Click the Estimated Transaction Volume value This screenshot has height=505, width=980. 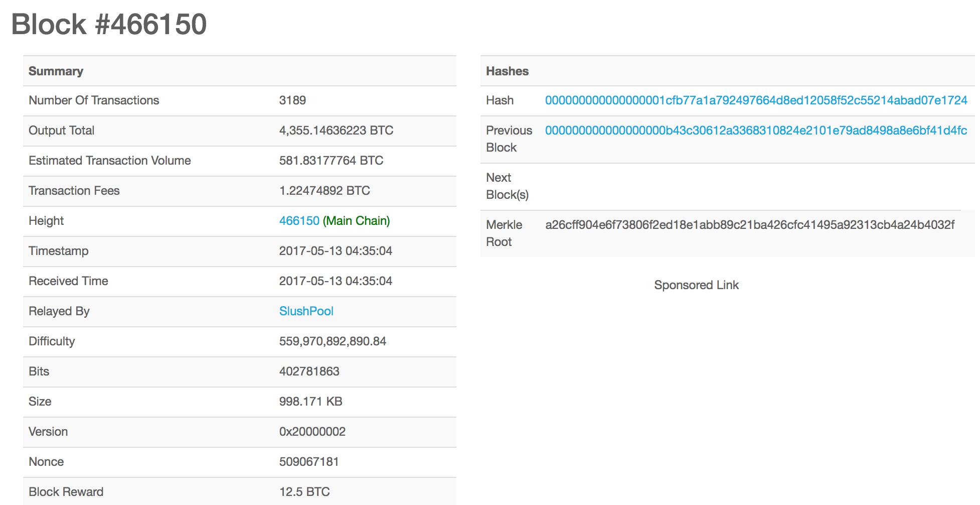pyautogui.click(x=331, y=161)
